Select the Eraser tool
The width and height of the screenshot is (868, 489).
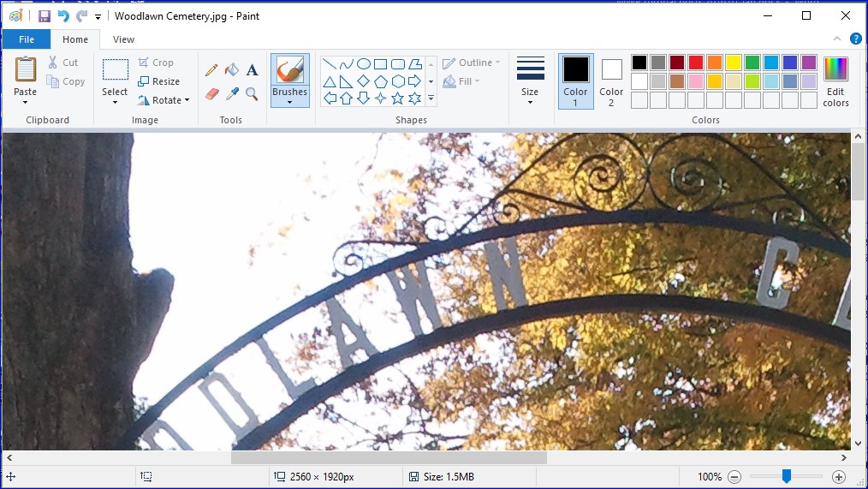[x=211, y=94]
